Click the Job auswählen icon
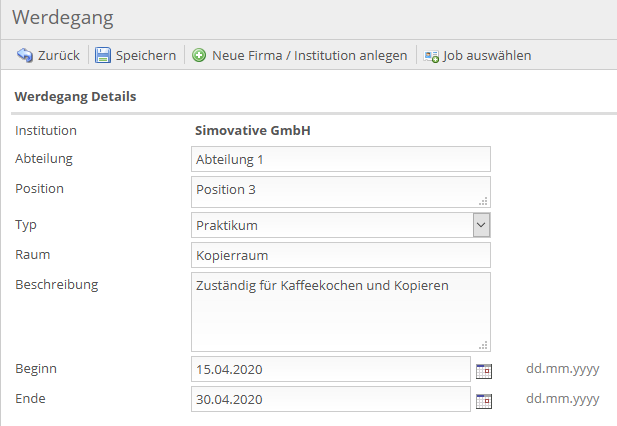The height and width of the screenshot is (426, 617). [x=431, y=56]
